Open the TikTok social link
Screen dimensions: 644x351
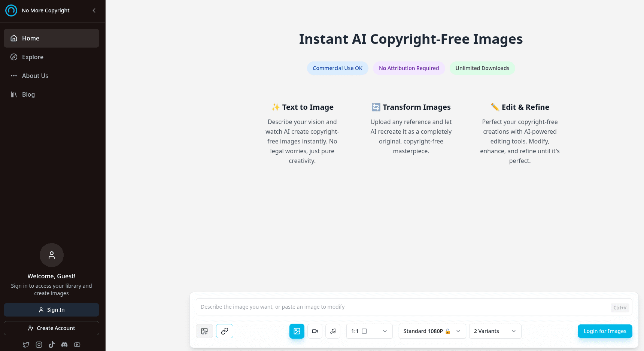(x=52, y=345)
